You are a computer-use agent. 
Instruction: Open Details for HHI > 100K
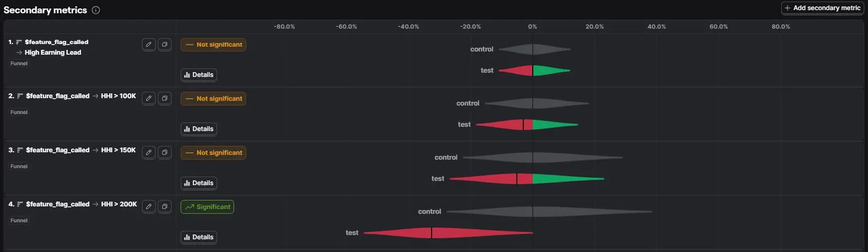point(199,129)
